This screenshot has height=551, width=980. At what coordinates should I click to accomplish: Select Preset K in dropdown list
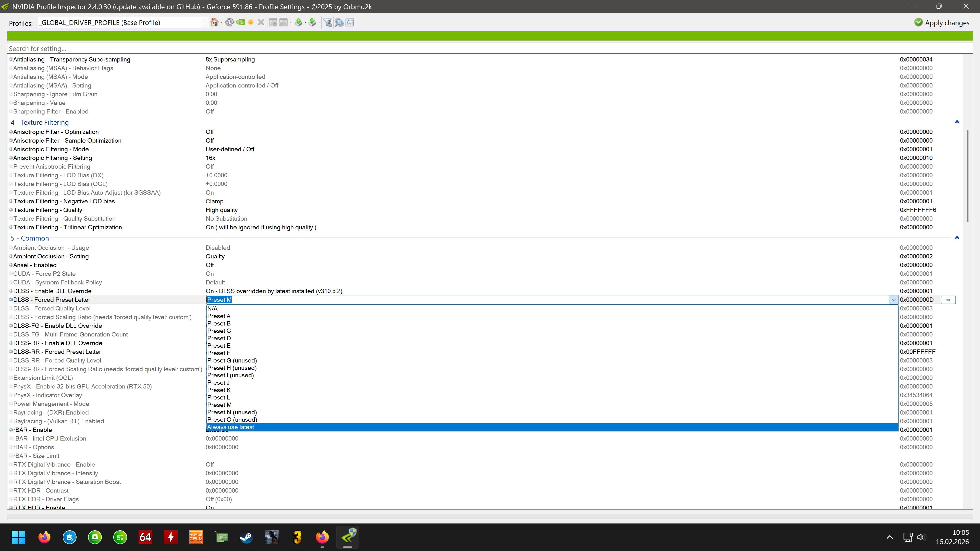pyautogui.click(x=219, y=390)
